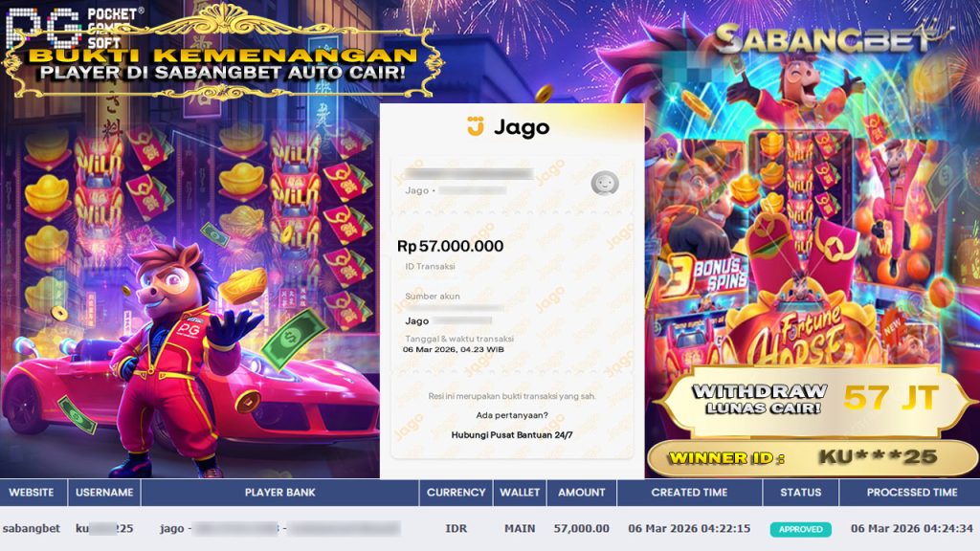
Task: Select the PLAYER BANK column header
Action: (280, 493)
